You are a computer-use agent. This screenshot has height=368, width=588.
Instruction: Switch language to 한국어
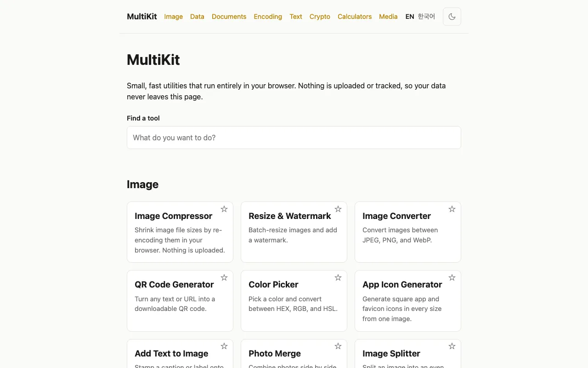pyautogui.click(x=426, y=17)
